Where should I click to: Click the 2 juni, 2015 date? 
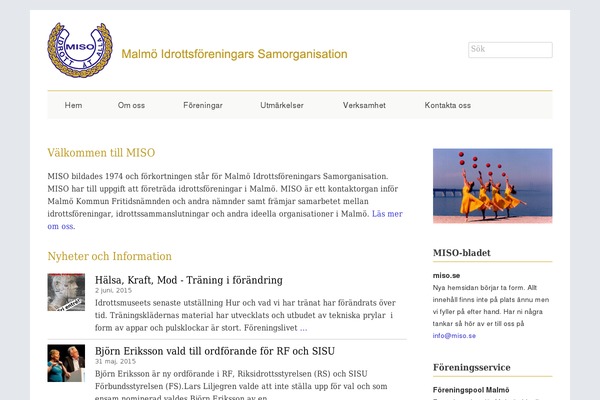click(113, 291)
